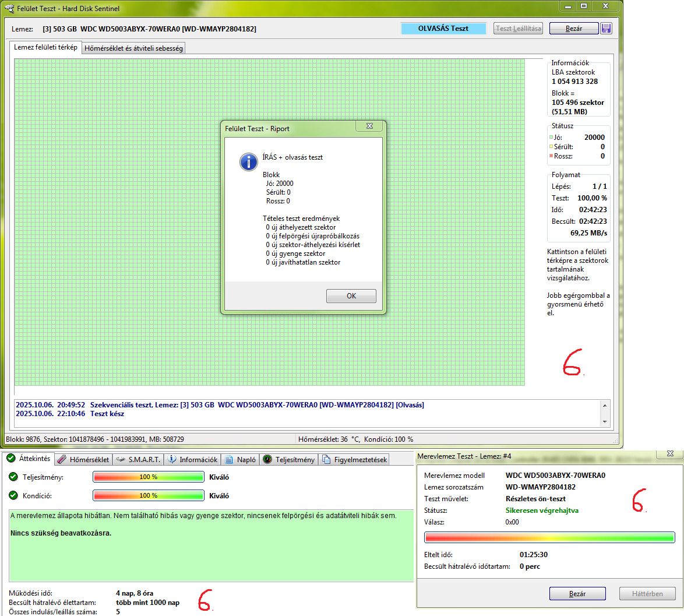
Task: Open the Információk tab
Action: (x=193, y=459)
